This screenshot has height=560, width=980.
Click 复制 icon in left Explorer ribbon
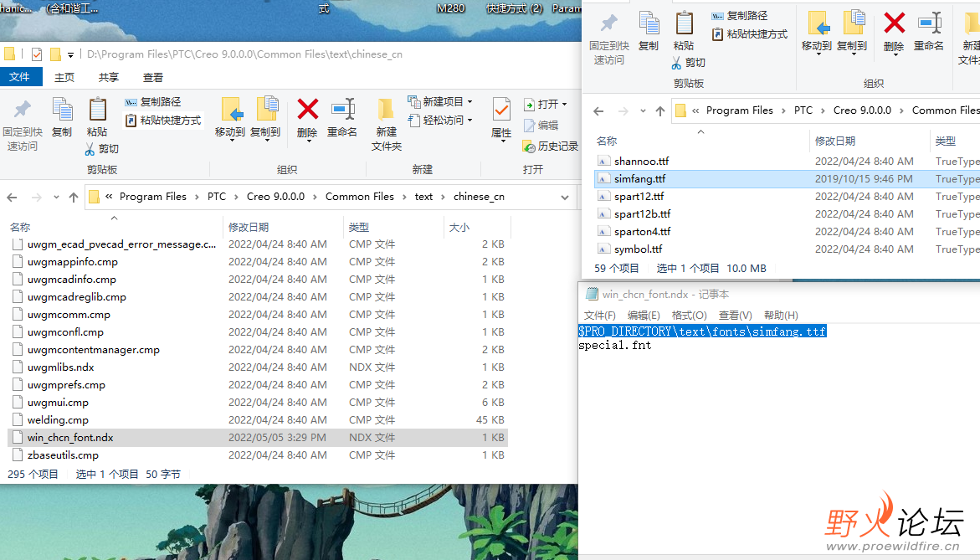(62, 110)
